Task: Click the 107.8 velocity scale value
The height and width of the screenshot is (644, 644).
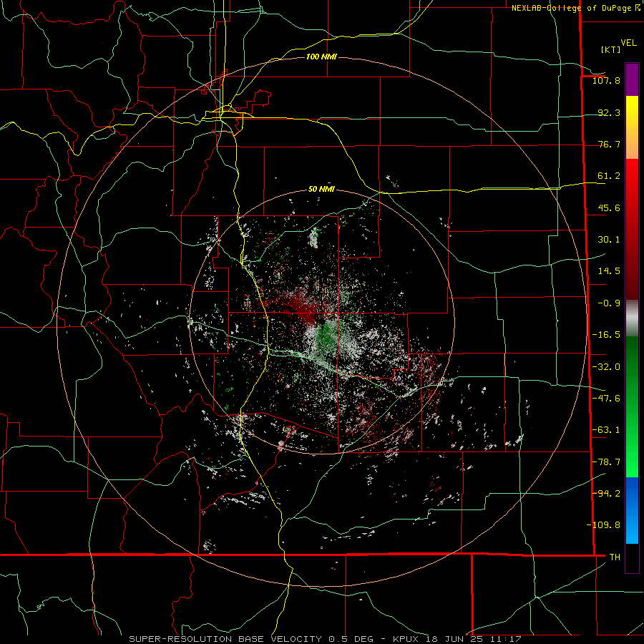Action: click(x=606, y=80)
